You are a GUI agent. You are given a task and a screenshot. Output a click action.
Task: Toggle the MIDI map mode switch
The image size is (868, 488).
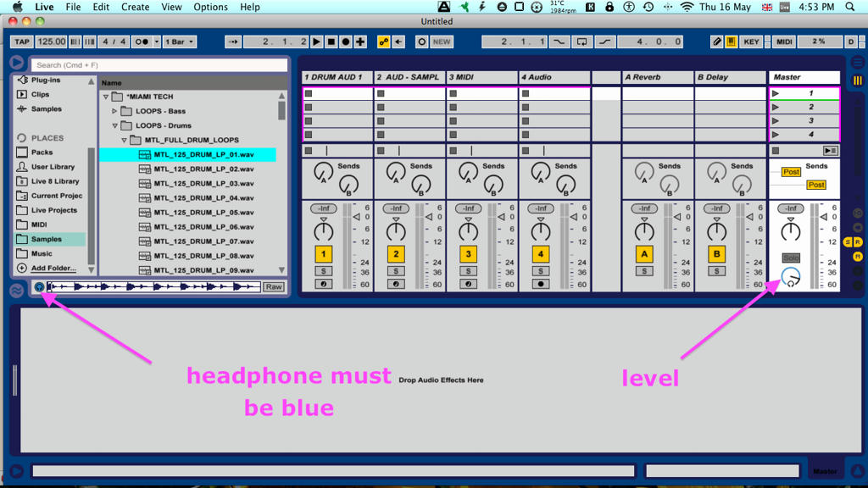pos(784,42)
